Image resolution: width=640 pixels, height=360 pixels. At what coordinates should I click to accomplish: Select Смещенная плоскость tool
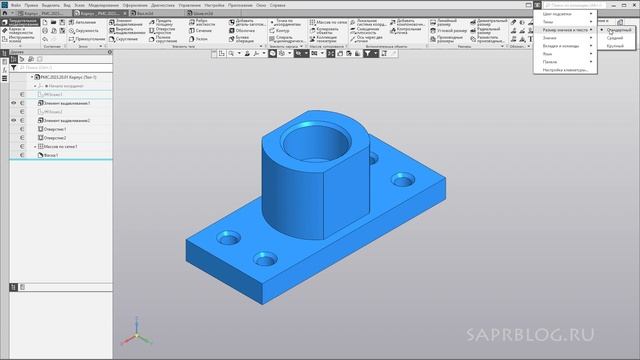tap(364, 31)
